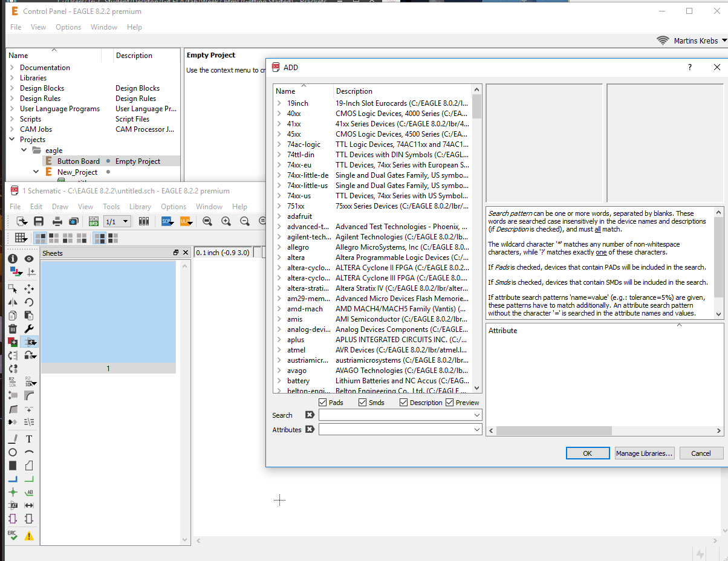This screenshot has height=561, width=728.
Task: Select the Arc drawing tool
Action: click(28, 452)
